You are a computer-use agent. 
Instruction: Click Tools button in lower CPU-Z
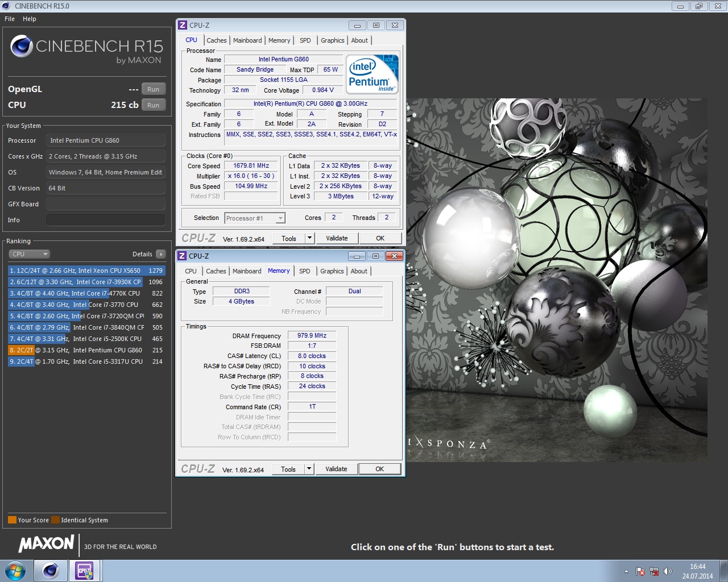point(288,469)
